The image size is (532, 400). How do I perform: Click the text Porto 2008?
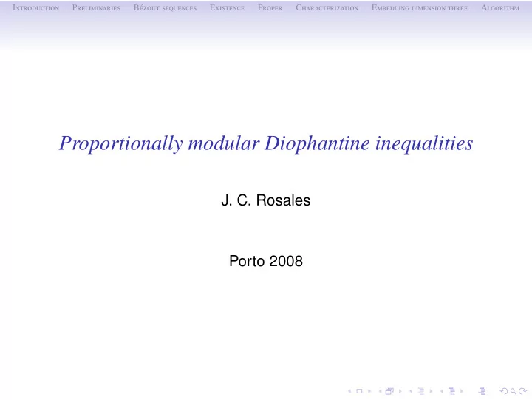[266, 261]
